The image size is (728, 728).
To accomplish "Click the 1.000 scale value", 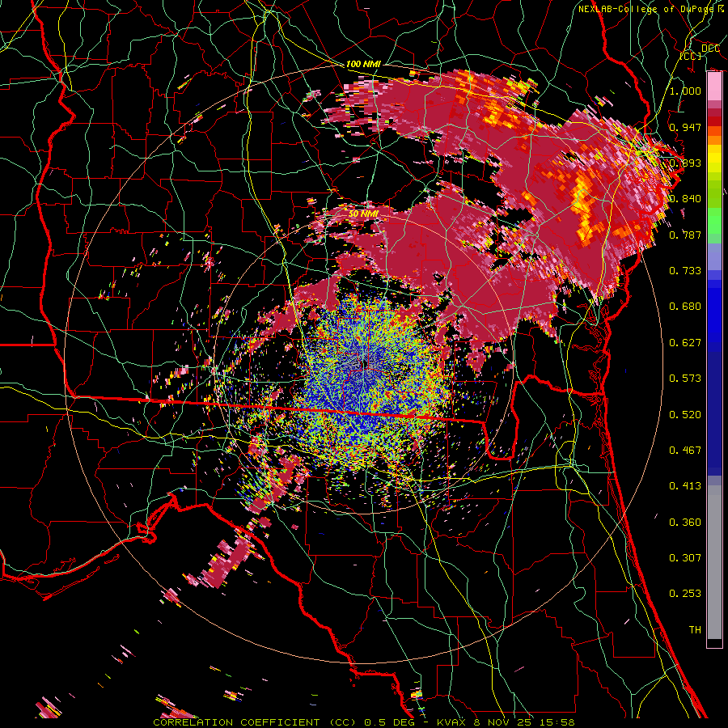I will pyautogui.click(x=685, y=91).
